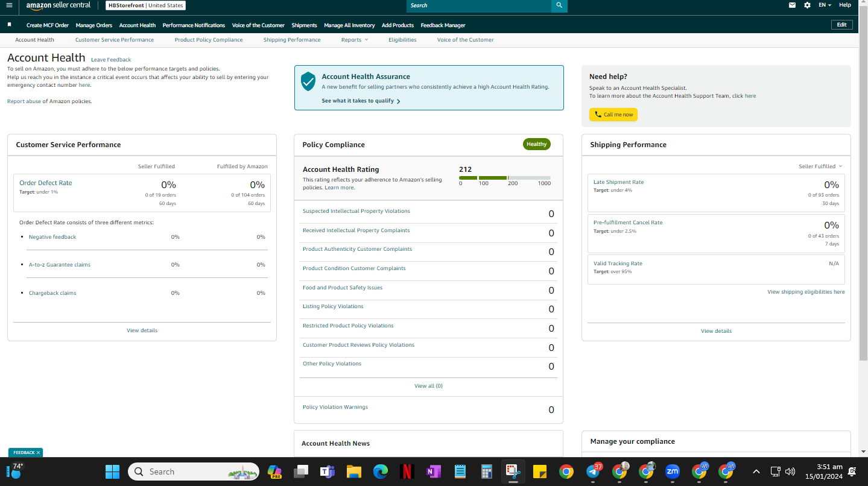Click the Report abuse link

click(24, 101)
